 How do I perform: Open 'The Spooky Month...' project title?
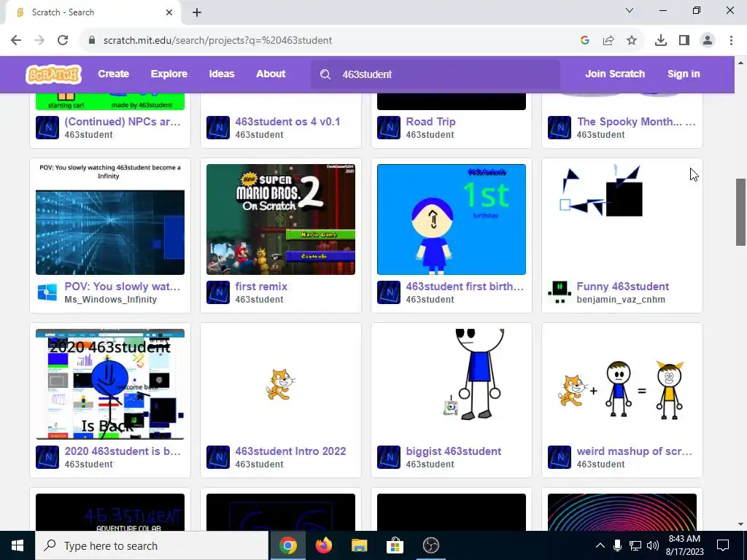point(636,122)
